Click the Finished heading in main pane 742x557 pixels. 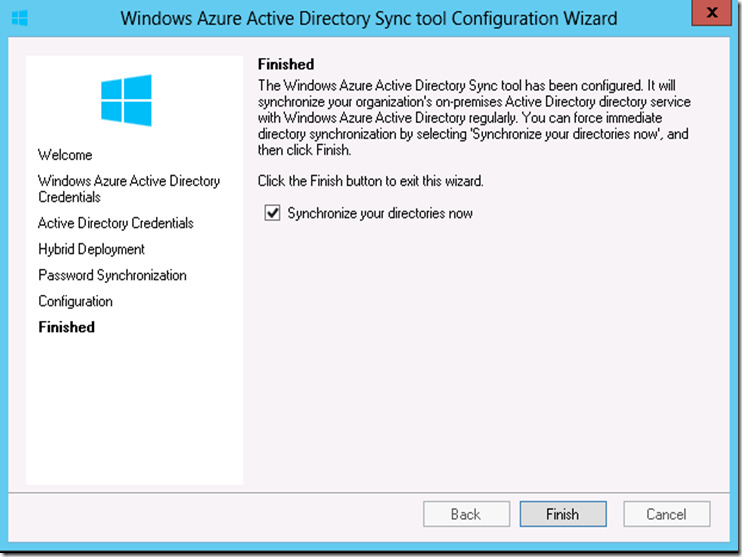(286, 64)
